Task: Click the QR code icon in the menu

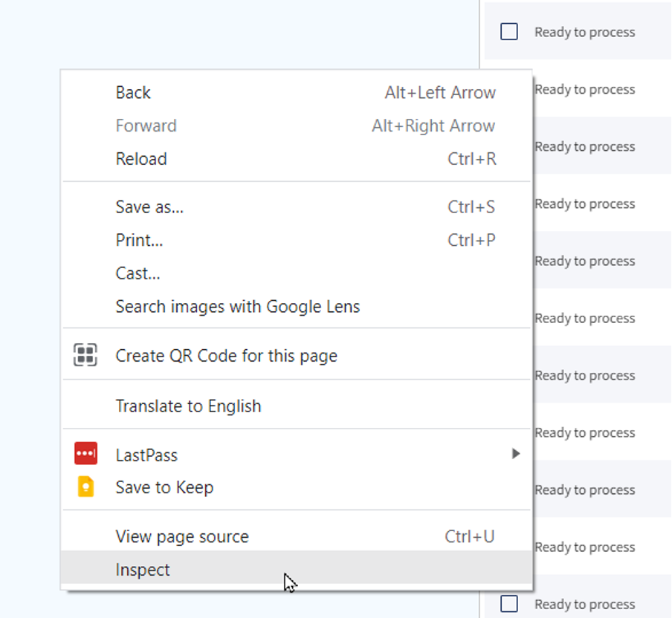Action: click(x=85, y=356)
